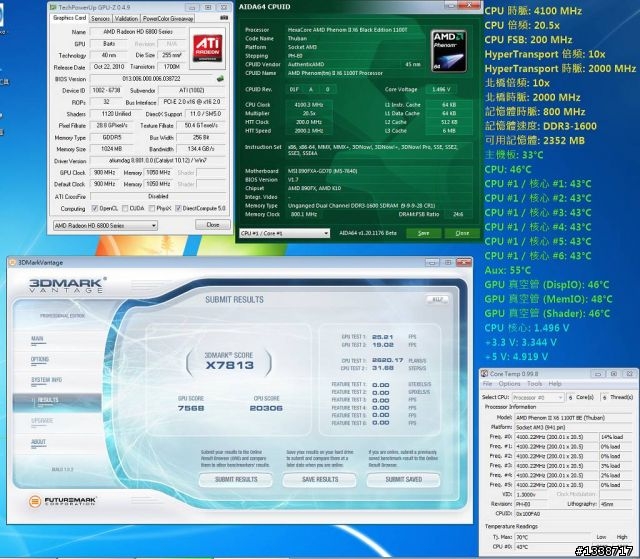
Task: Open Core Temp Tools menu
Action: [534, 384]
